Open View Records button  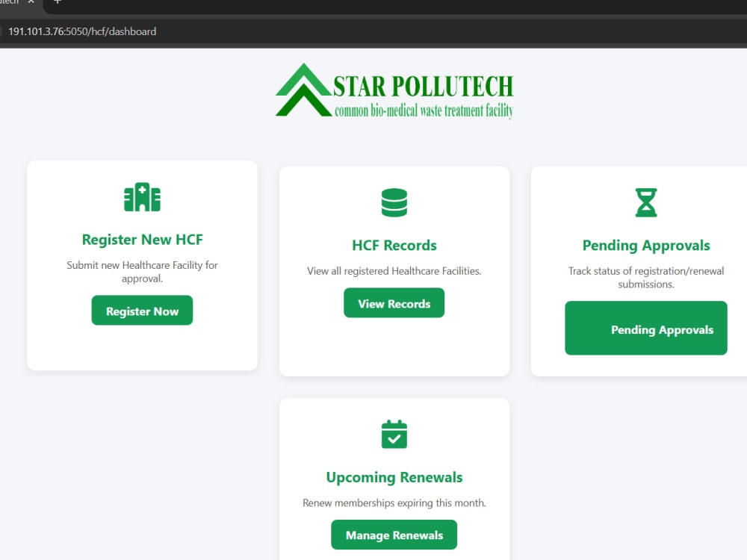(x=394, y=303)
